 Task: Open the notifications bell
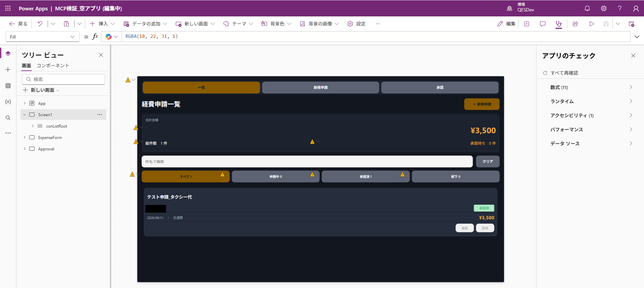pyautogui.click(x=587, y=8)
